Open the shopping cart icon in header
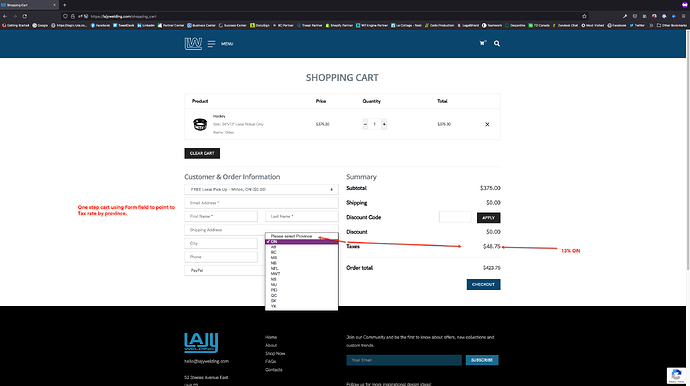Screen dimensions: 690x386 (482, 43)
